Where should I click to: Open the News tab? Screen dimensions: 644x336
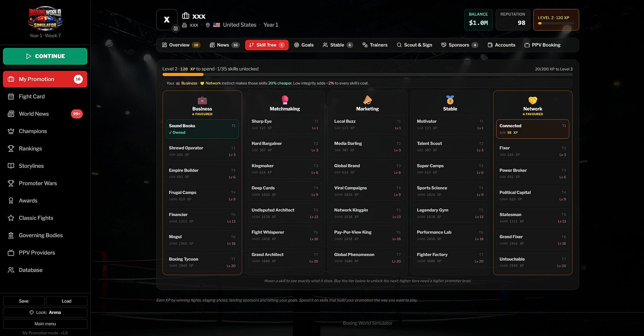pos(224,45)
